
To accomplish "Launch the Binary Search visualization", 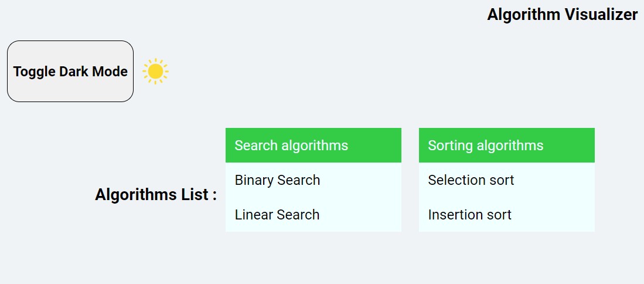I will [x=314, y=180].
